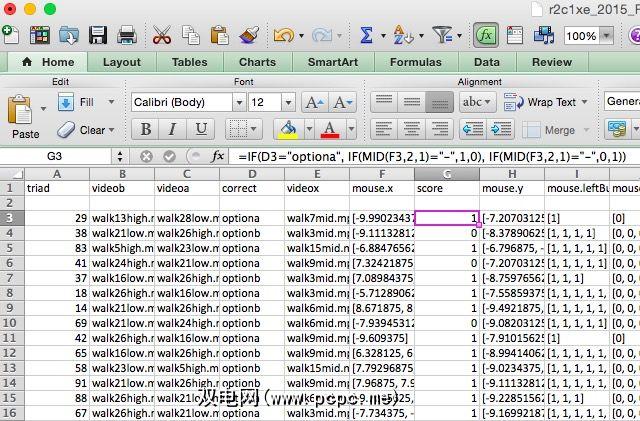Select the Review ribbon tab
Image resolution: width=640 pixels, height=421 pixels.
pyautogui.click(x=552, y=62)
